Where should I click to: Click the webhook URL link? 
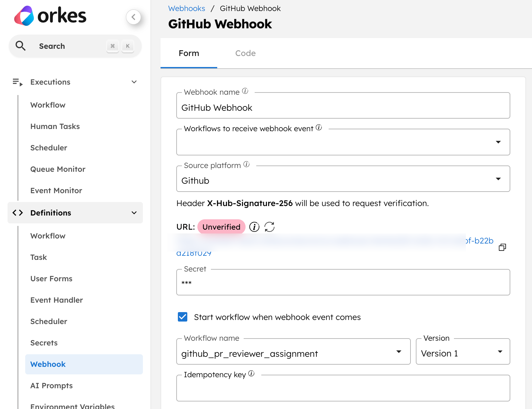point(335,247)
